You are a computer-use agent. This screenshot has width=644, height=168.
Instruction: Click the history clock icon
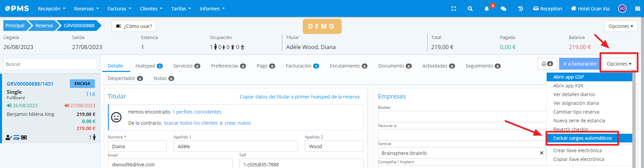tap(521, 9)
